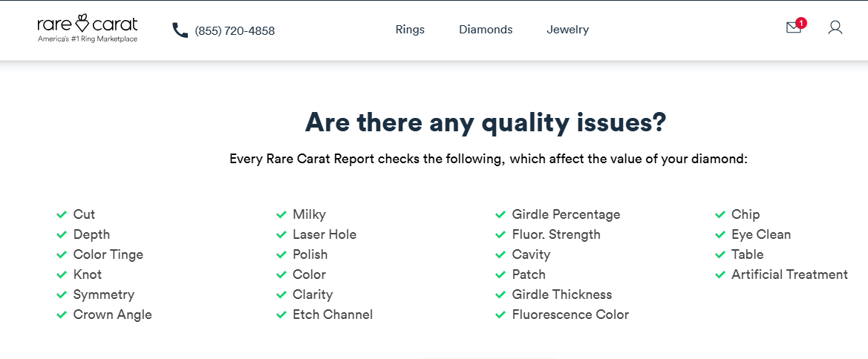Viewport: 868px width, 359px height.
Task: Call the (855) 720-4858 phone link
Action: (x=235, y=30)
